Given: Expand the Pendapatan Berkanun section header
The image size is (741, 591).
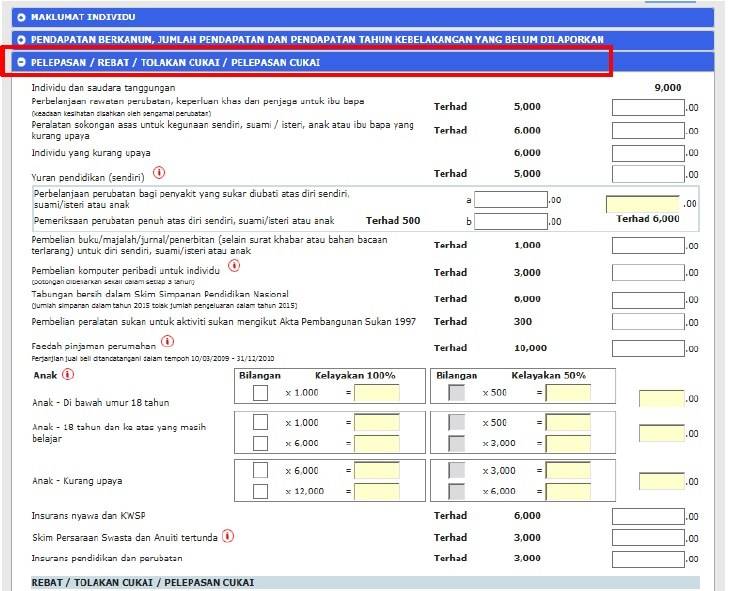Looking at the screenshot, I should (x=22, y=40).
